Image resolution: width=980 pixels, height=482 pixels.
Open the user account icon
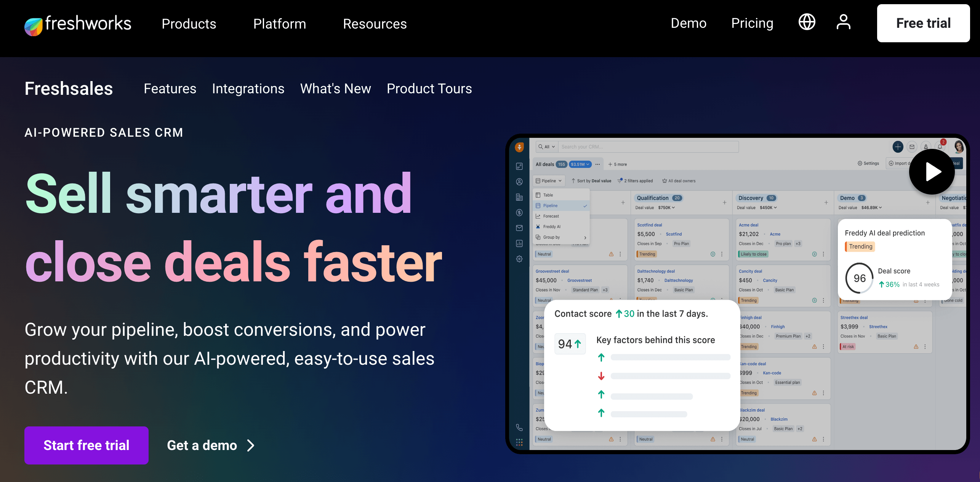(x=843, y=22)
